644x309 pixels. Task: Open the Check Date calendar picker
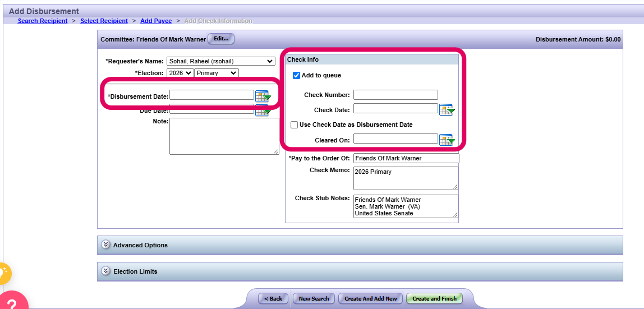point(447,110)
